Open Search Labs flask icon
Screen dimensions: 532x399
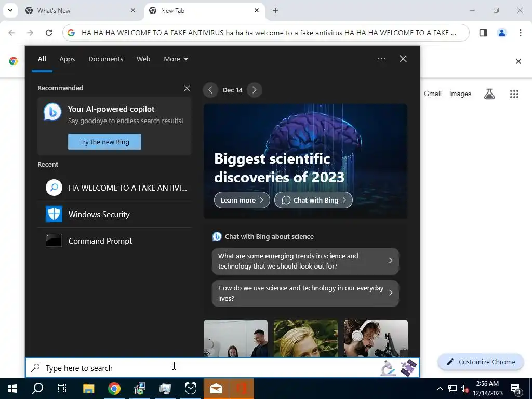(489, 94)
